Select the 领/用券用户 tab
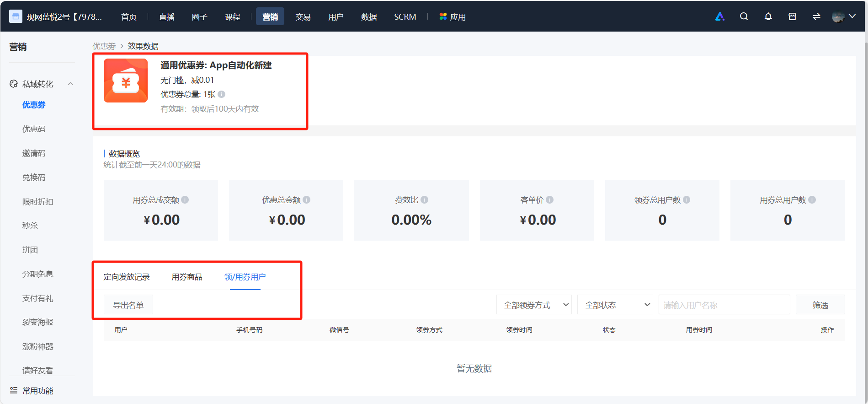 (x=245, y=277)
